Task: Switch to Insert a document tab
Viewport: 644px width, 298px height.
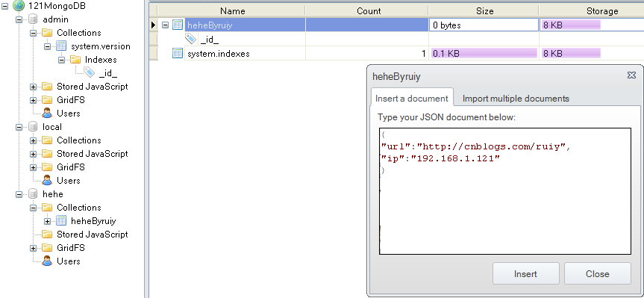Action: [411, 99]
